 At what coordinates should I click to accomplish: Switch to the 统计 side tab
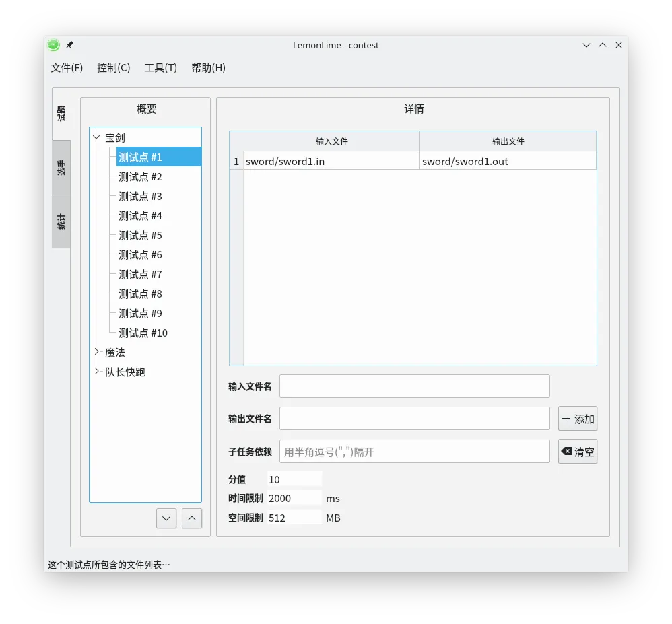(x=61, y=221)
